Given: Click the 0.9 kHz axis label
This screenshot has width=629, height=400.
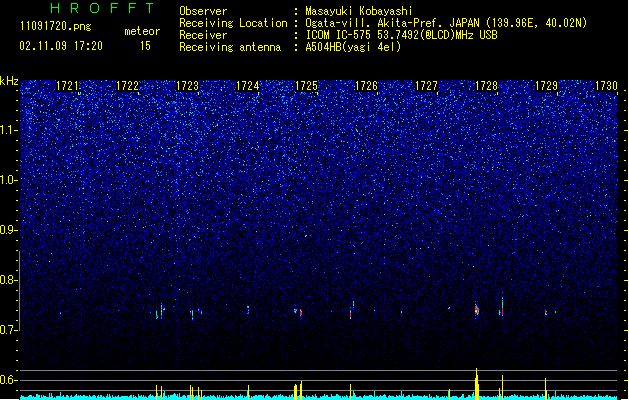Looking at the screenshot, I should (9, 230).
